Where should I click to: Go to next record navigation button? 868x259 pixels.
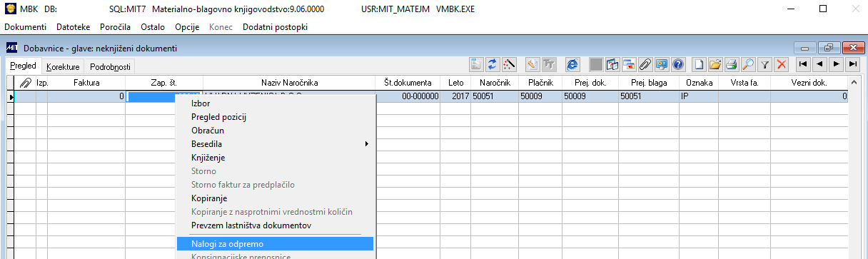pyautogui.click(x=836, y=64)
